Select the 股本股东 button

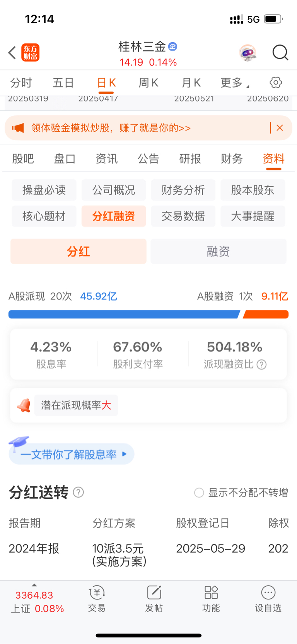click(x=253, y=190)
